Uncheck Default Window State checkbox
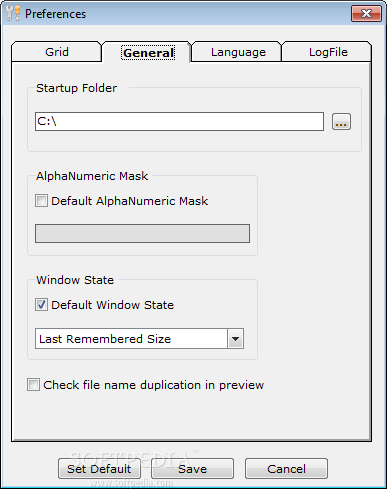The image size is (387, 489). point(41,305)
